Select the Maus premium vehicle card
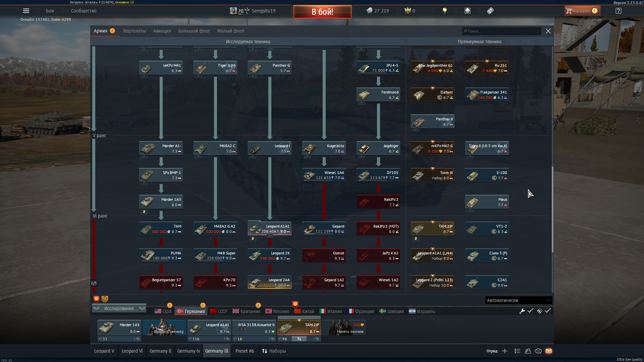Screen dimensions: 644x362 pyautogui.click(x=487, y=202)
